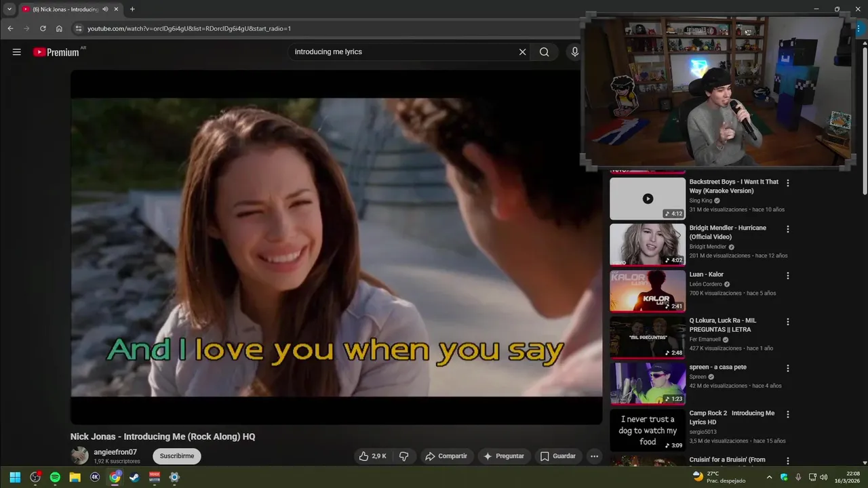
Task: Open Q Lokura, Luck Ra title link
Action: click(x=723, y=325)
